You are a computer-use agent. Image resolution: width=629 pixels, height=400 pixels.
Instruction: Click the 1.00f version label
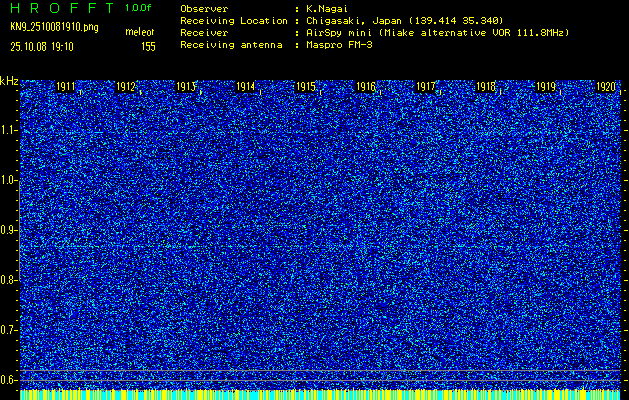(140, 7)
